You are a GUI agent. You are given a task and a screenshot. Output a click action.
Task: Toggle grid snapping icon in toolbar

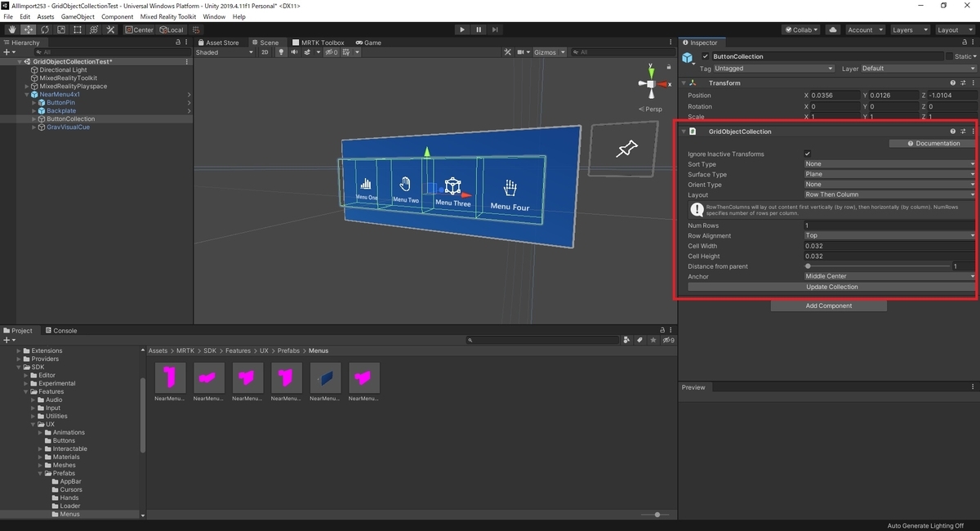(x=197, y=29)
